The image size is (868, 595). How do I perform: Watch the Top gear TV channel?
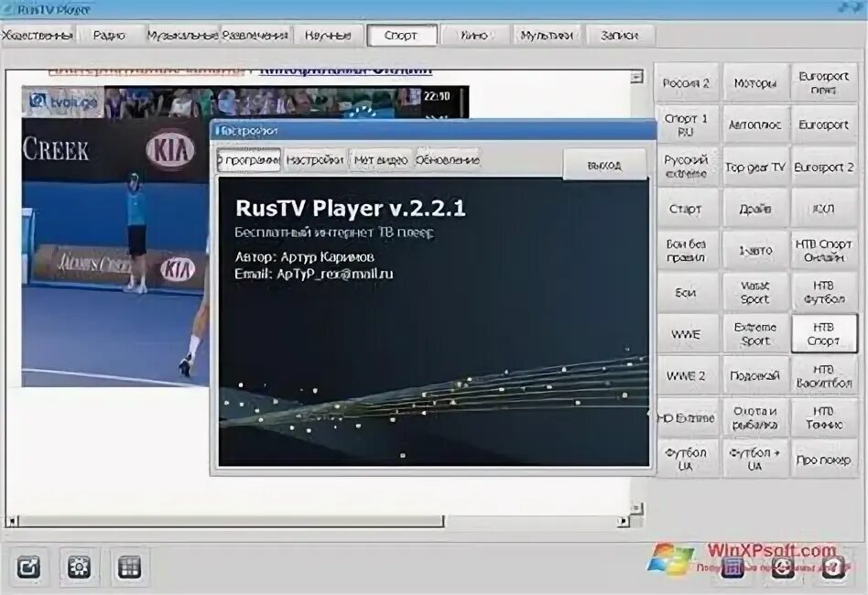click(755, 167)
